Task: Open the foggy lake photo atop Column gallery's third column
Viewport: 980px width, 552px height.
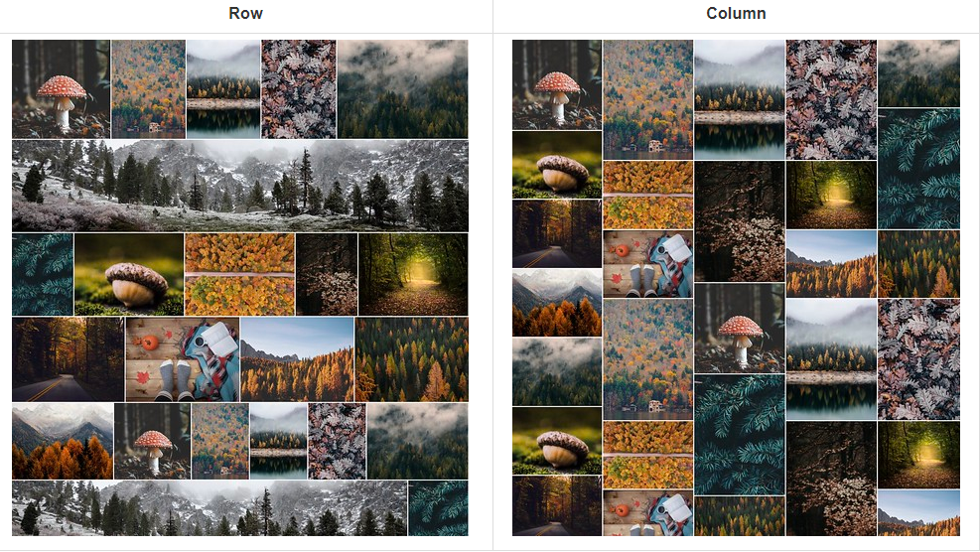Action: coord(740,100)
